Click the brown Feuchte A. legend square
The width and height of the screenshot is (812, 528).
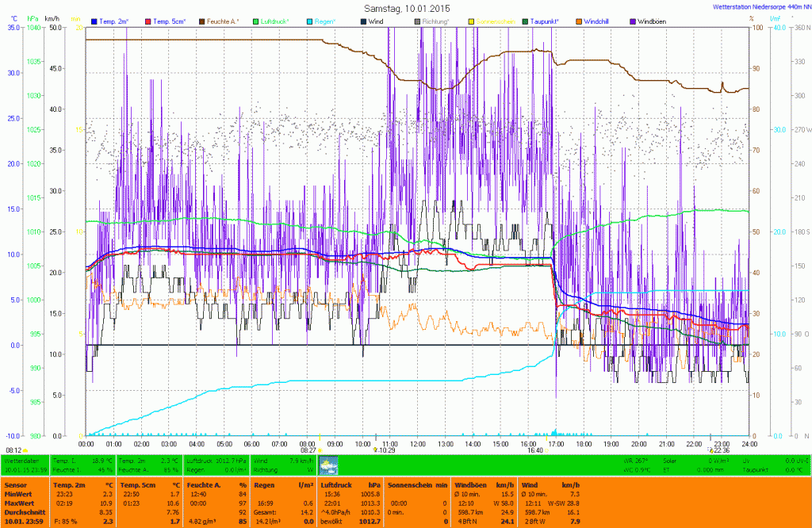pos(203,21)
